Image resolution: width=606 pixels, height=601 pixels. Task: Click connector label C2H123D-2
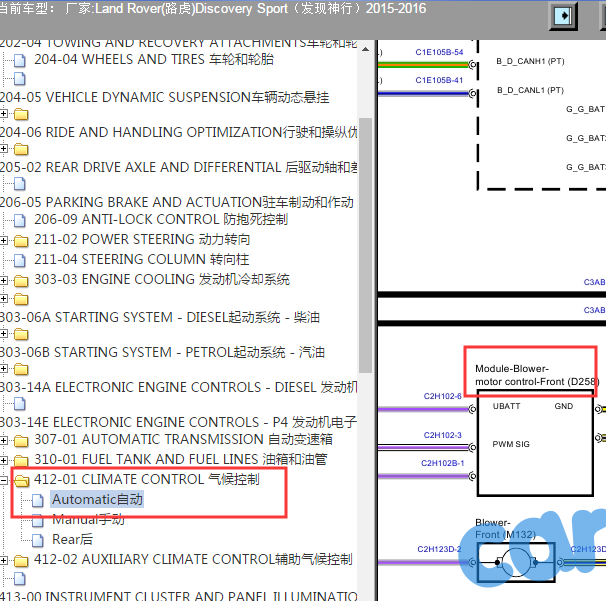pyautogui.click(x=439, y=549)
